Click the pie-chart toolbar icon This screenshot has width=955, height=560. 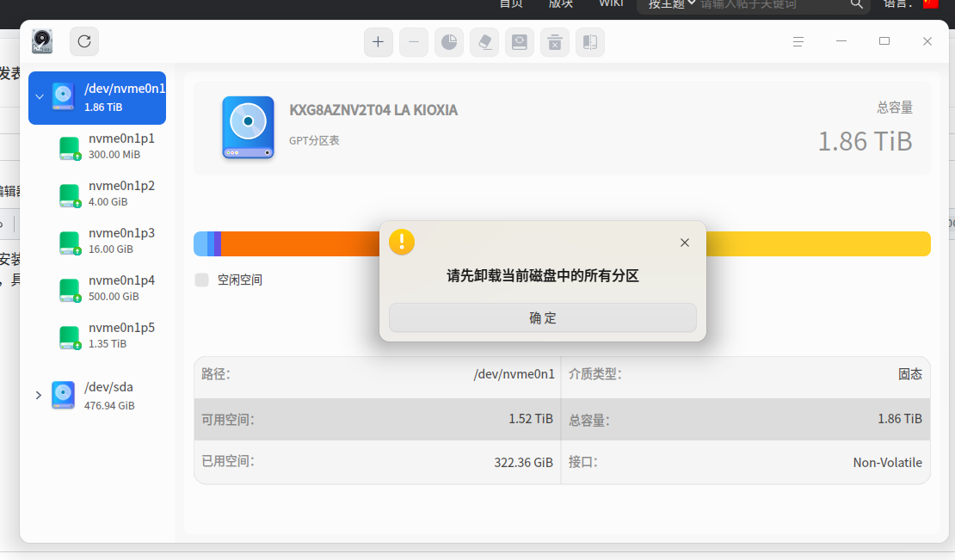pos(449,42)
